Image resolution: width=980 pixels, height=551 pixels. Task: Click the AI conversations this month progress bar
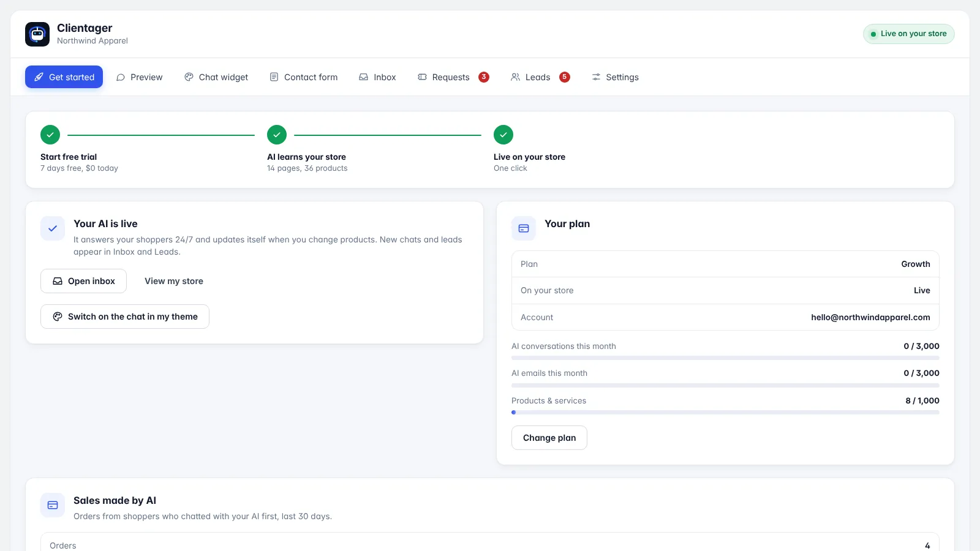[x=725, y=358]
